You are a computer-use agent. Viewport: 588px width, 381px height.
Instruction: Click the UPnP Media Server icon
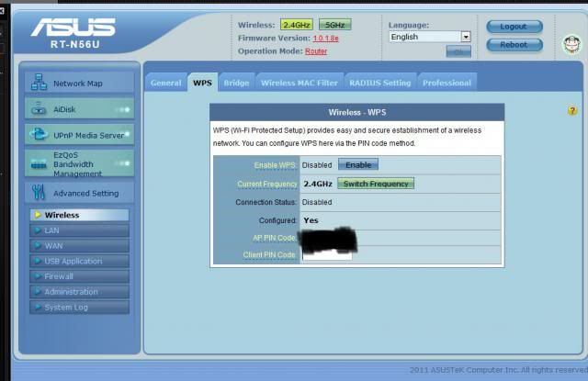click(x=39, y=134)
